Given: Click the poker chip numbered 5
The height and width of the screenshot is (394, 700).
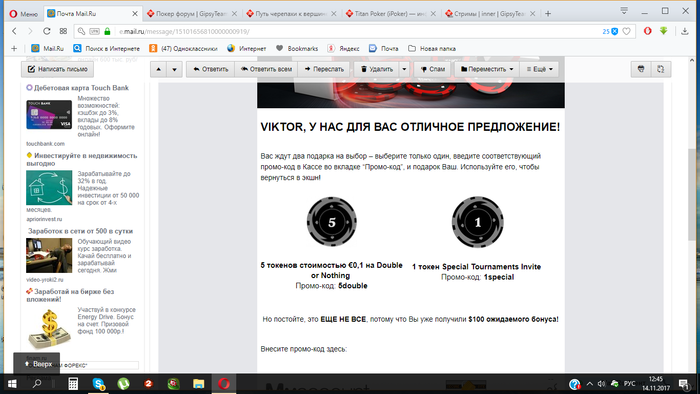Looking at the screenshot, I should [x=332, y=222].
